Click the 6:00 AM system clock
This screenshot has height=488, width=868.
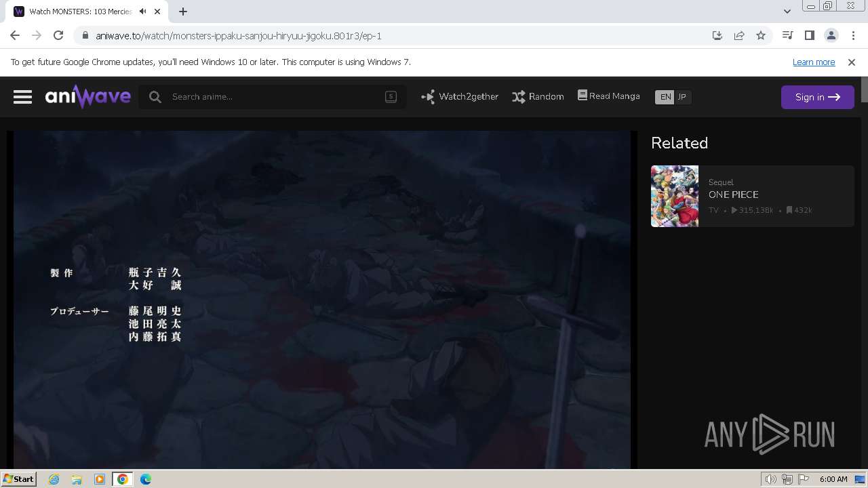(833, 479)
